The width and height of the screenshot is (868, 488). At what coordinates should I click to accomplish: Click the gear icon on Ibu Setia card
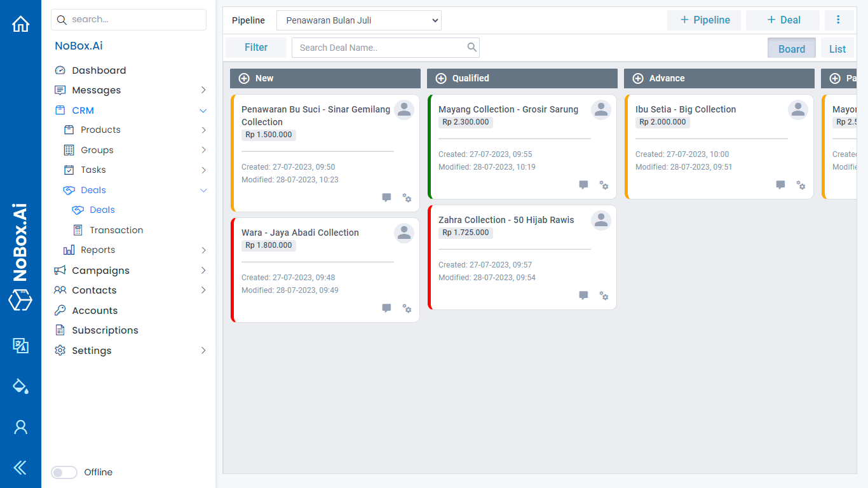pyautogui.click(x=801, y=185)
